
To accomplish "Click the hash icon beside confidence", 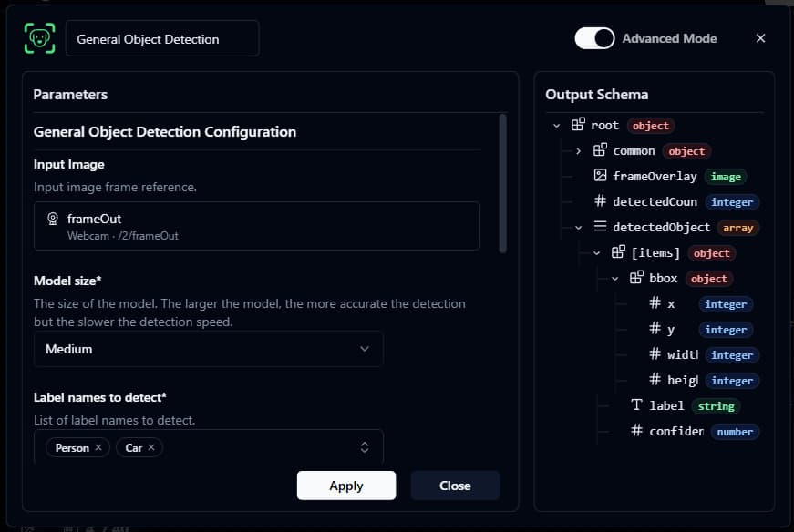I will 636,430.
